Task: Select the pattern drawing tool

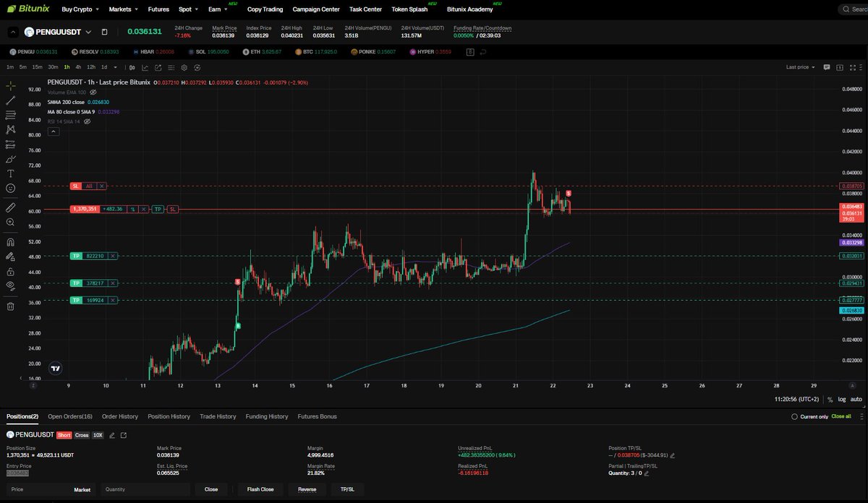Action: pos(11,129)
